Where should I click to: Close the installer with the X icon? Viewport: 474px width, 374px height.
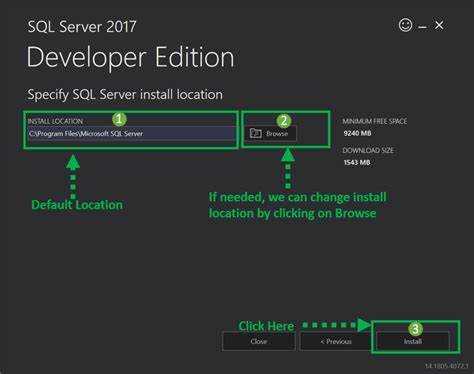(x=439, y=25)
